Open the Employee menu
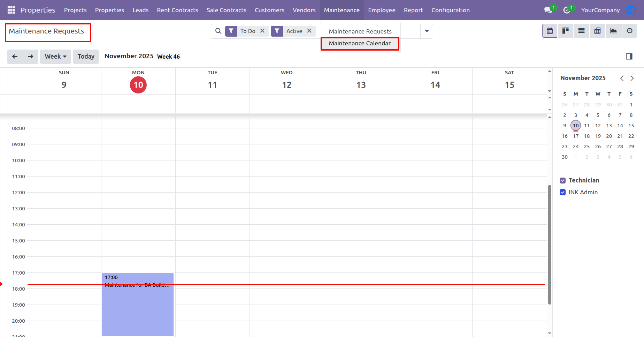 pyautogui.click(x=382, y=10)
